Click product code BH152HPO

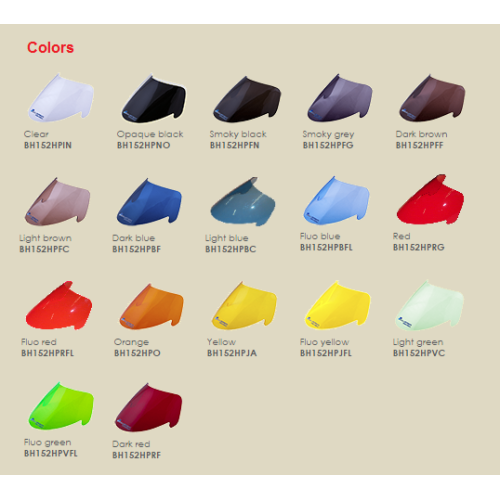pos(137,353)
